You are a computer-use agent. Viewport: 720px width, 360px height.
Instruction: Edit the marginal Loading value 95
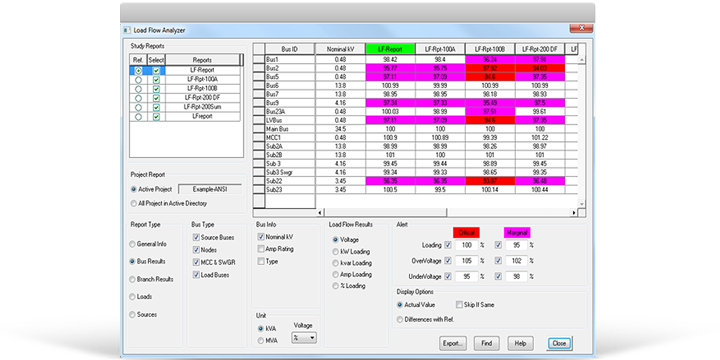pos(517,245)
